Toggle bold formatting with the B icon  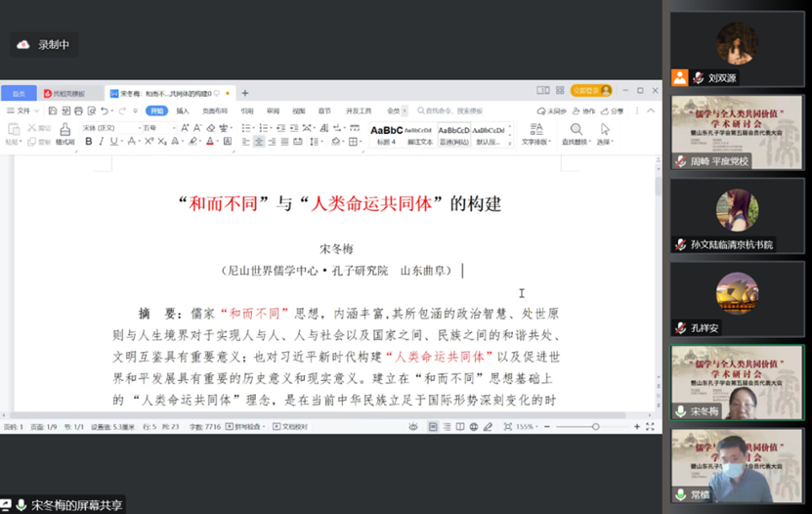(88, 142)
